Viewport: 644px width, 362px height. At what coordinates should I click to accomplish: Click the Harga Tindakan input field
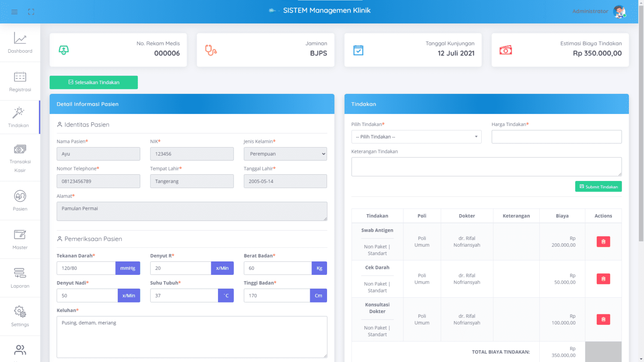point(556,137)
